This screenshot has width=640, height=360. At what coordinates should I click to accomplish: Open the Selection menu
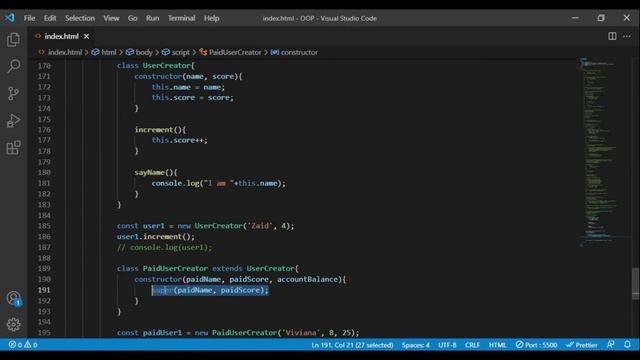[80, 18]
